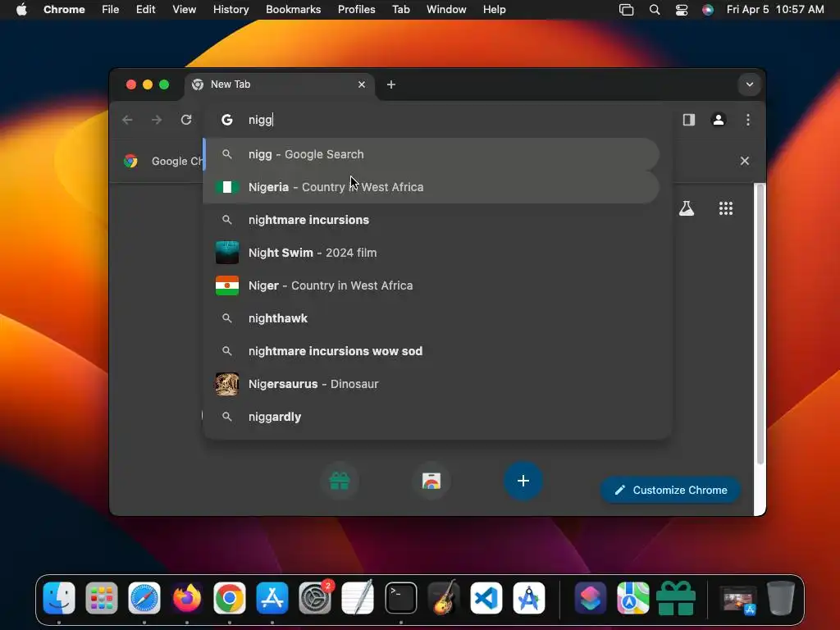This screenshot has width=840, height=630.
Task: Dismiss the Google Chrome info bar
Action: point(745,161)
